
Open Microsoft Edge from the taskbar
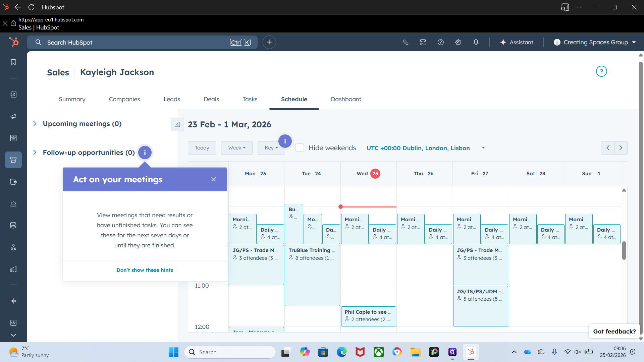coord(341,352)
